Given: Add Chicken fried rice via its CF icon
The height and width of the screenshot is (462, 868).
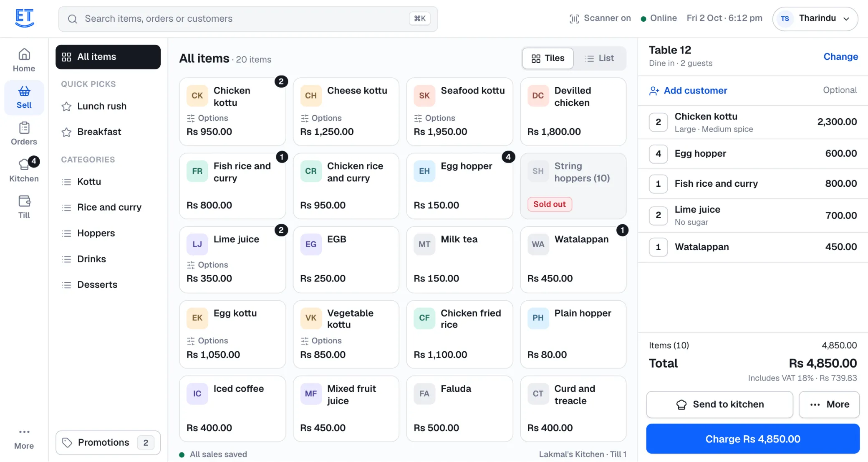Looking at the screenshot, I should click(424, 318).
